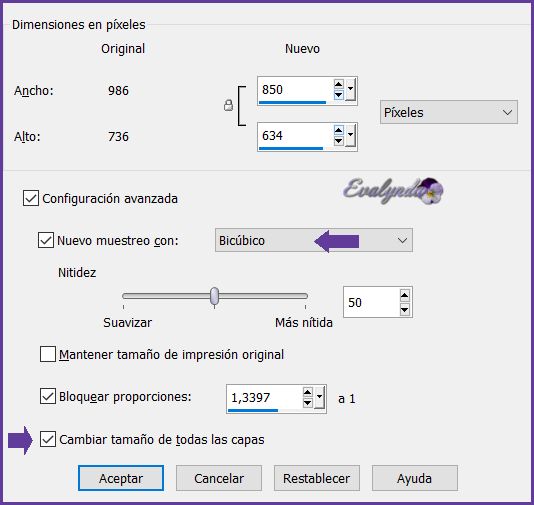534x505 pixels.
Task: Increase Ancho value with up arrow
Action: [338, 84]
